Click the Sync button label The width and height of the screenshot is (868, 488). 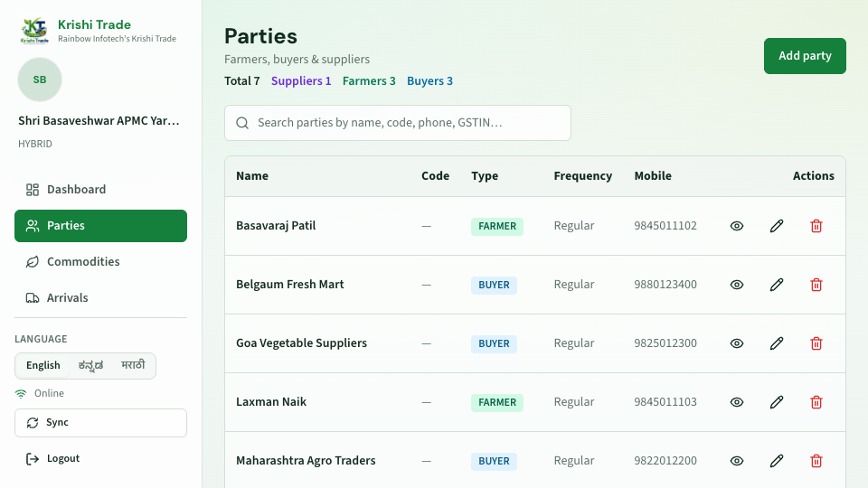click(57, 423)
